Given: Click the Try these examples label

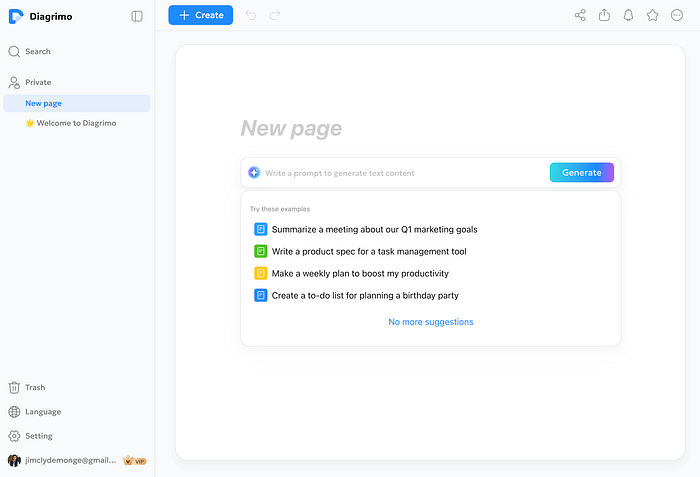Looking at the screenshot, I should point(280,209).
